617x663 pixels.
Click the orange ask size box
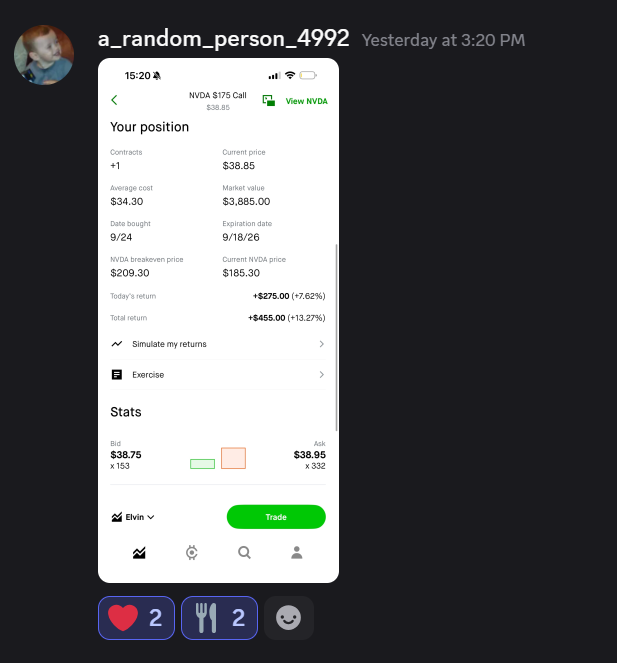click(x=233, y=458)
